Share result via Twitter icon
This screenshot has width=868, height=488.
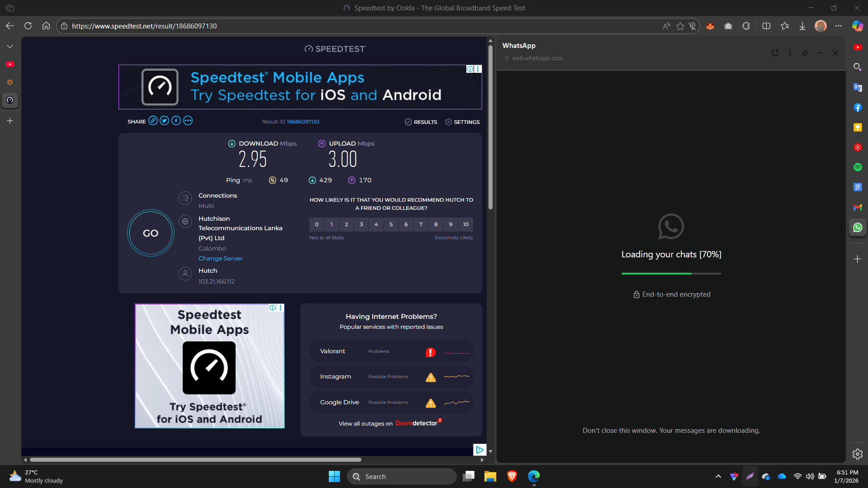point(164,121)
